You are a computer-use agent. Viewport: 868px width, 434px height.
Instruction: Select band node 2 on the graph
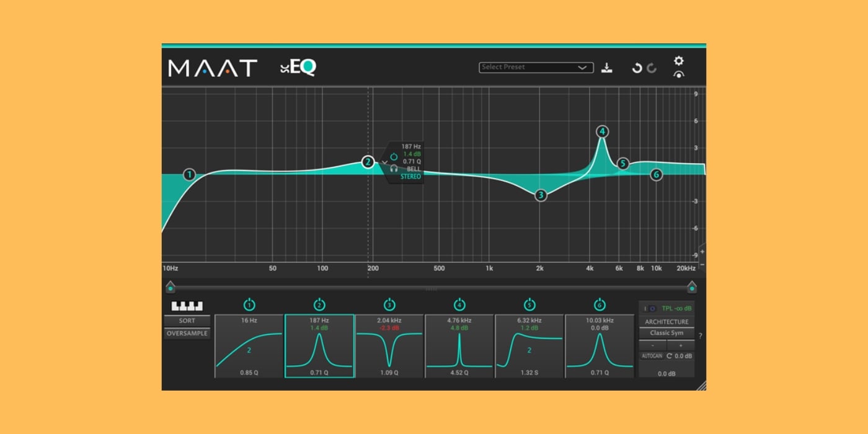(368, 162)
